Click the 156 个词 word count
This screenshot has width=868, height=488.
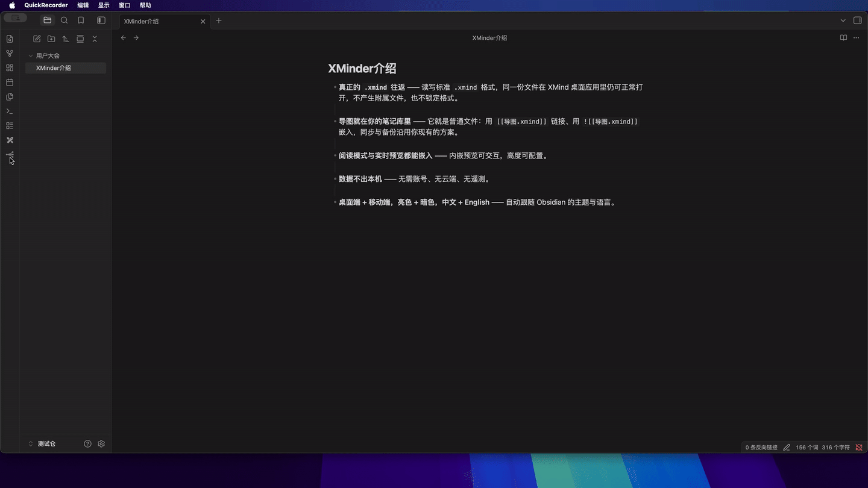(807, 448)
